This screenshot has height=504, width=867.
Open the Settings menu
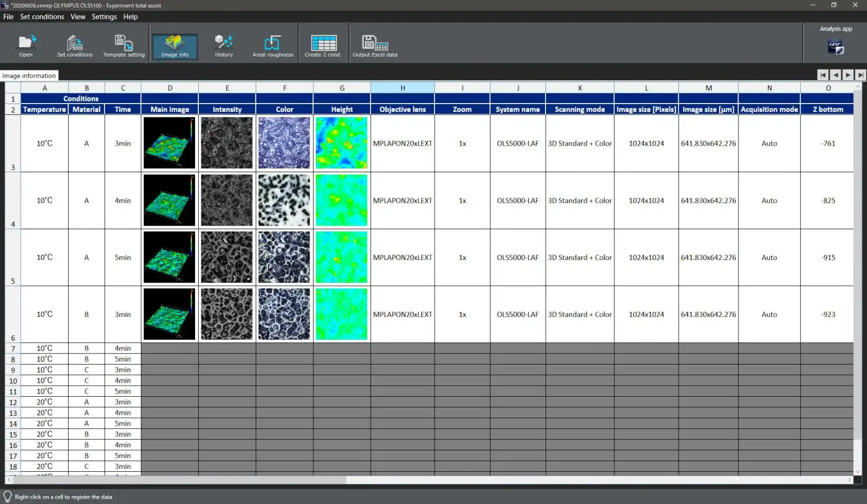104,17
